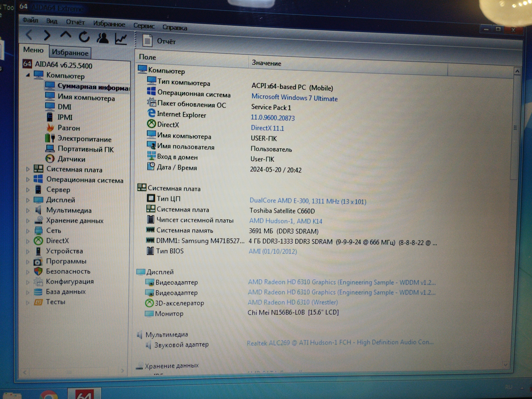
Task: Click DualCore AMD E-300 CPU link
Action: click(x=308, y=201)
